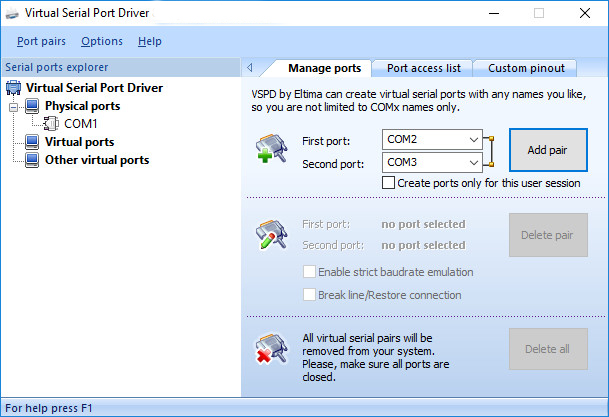Click the add pair connector icon with green plus
Image resolution: width=609 pixels, height=417 pixels.
point(271,148)
